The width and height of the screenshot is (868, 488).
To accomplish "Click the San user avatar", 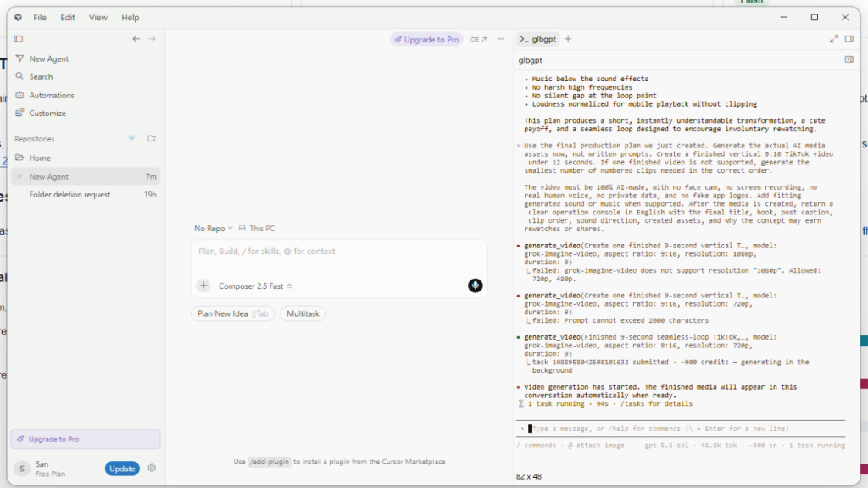I will 21,469.
